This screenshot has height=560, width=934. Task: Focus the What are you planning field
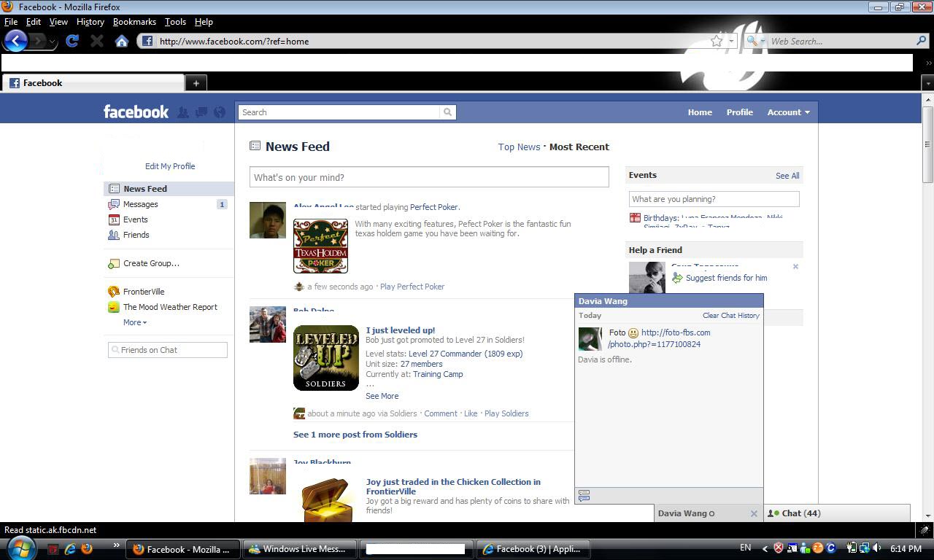pos(714,199)
